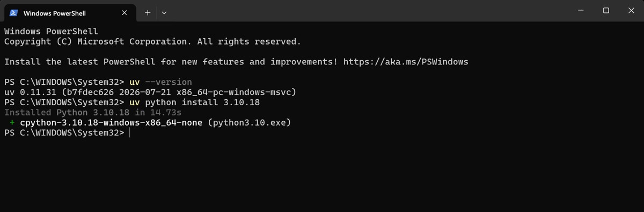Image resolution: width=644 pixels, height=212 pixels.
Task: Click the Copyright Microsoft Corporation line
Action: point(152,41)
